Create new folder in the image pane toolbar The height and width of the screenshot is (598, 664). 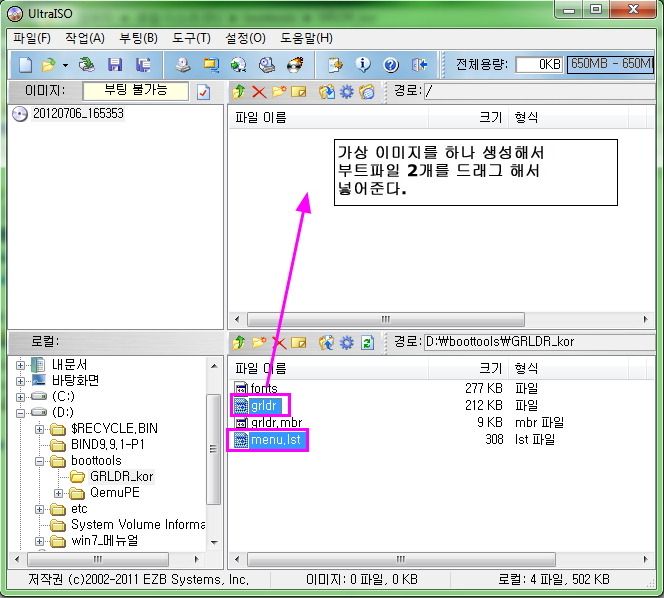tap(279, 91)
